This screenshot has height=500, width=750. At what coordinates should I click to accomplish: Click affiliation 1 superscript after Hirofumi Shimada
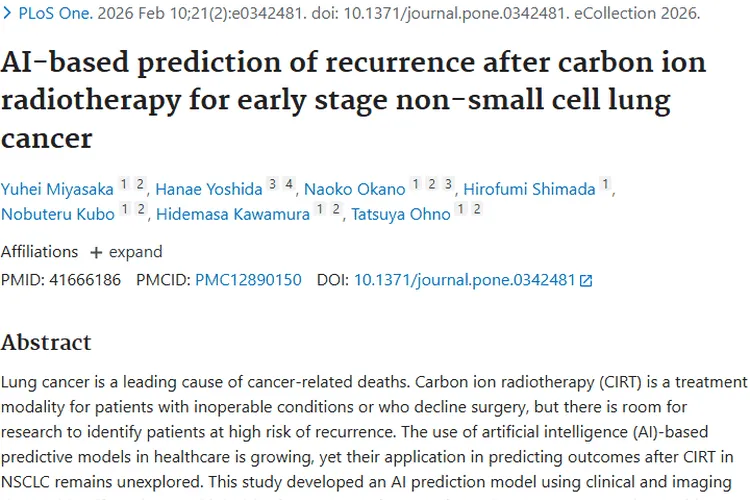(605, 184)
